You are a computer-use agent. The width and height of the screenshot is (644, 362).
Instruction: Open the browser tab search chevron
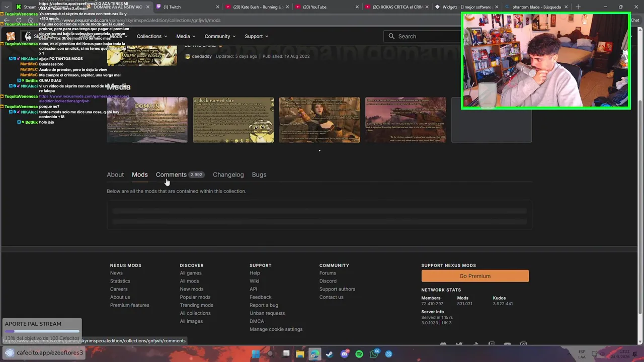click(7, 7)
